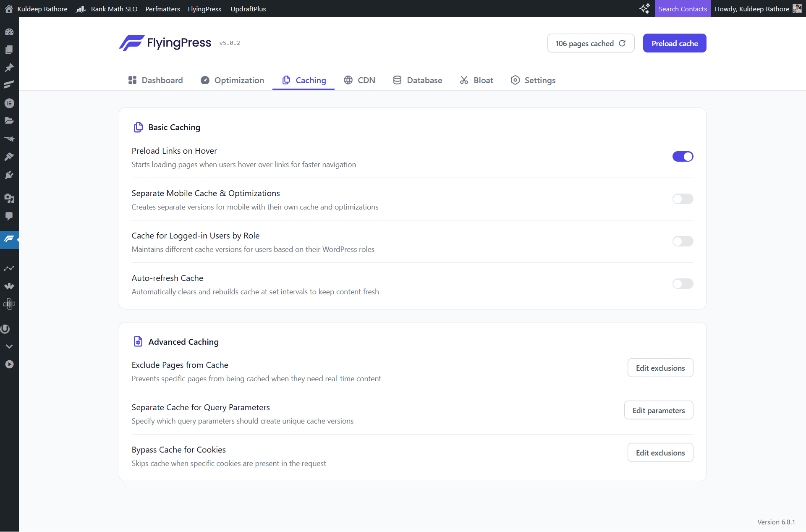Click the Version 6.8.1 footer text
This screenshot has width=806, height=532.
click(x=776, y=522)
